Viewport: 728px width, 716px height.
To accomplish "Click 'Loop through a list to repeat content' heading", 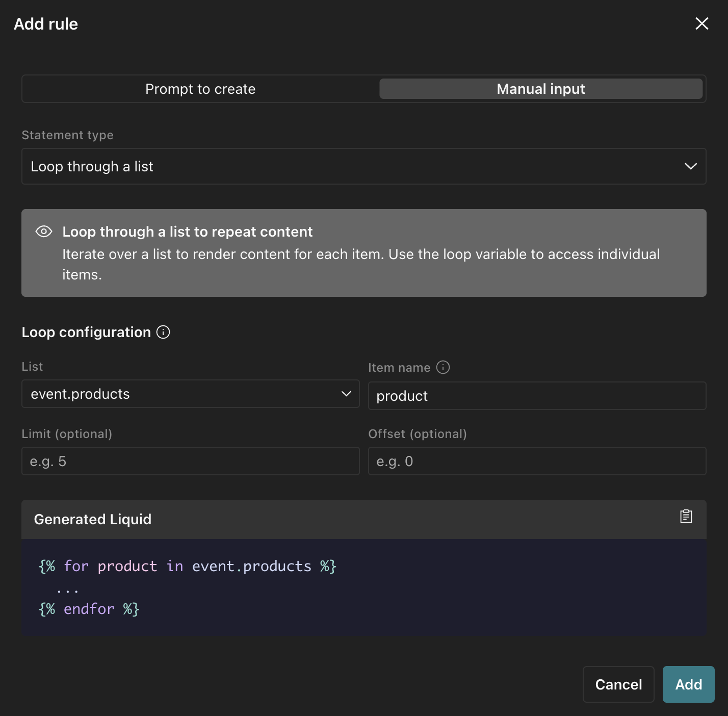I will click(187, 232).
